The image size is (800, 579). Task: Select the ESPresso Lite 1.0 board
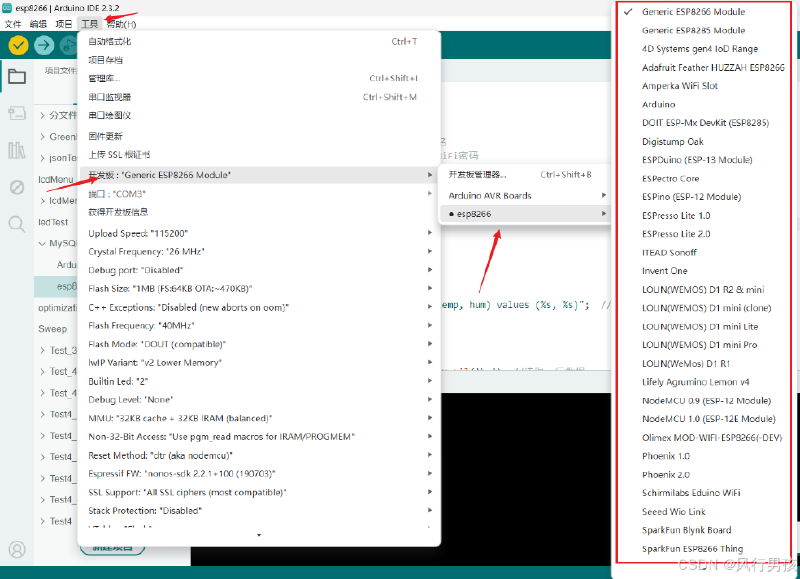[676, 215]
